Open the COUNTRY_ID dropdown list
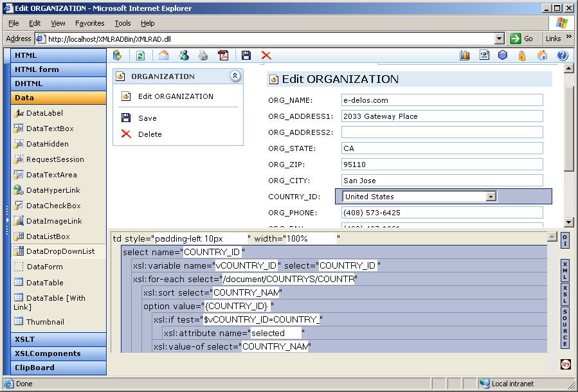578x392 pixels. click(491, 197)
